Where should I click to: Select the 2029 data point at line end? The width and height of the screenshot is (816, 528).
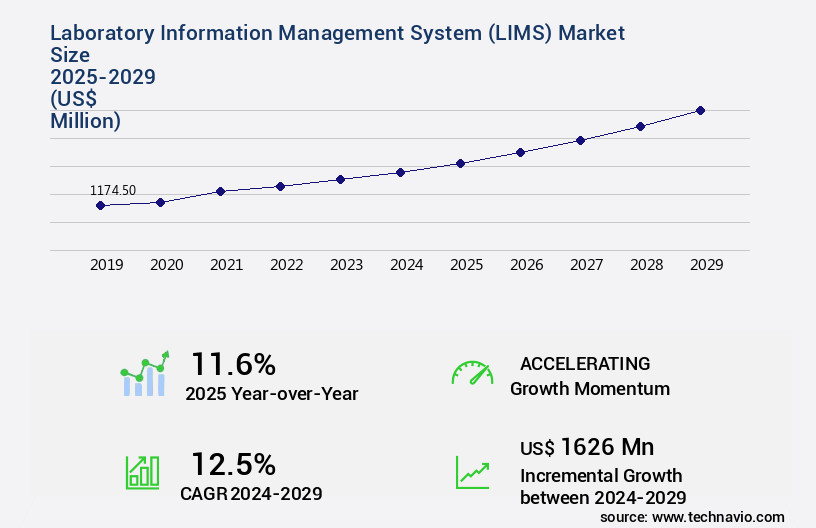pyautogui.click(x=700, y=110)
